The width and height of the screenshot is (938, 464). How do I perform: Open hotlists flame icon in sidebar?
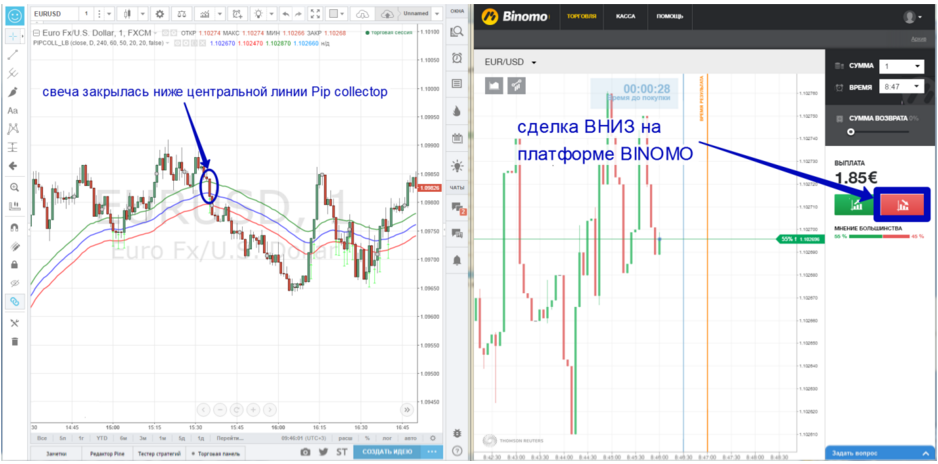tap(457, 111)
